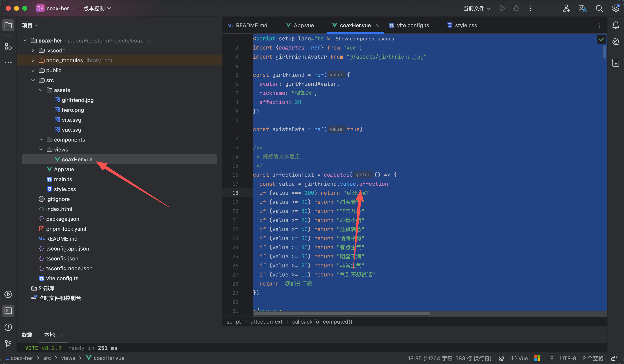624x364 pixels.
Task: Open the translation panel icon in right sidebar
Action: point(616,63)
